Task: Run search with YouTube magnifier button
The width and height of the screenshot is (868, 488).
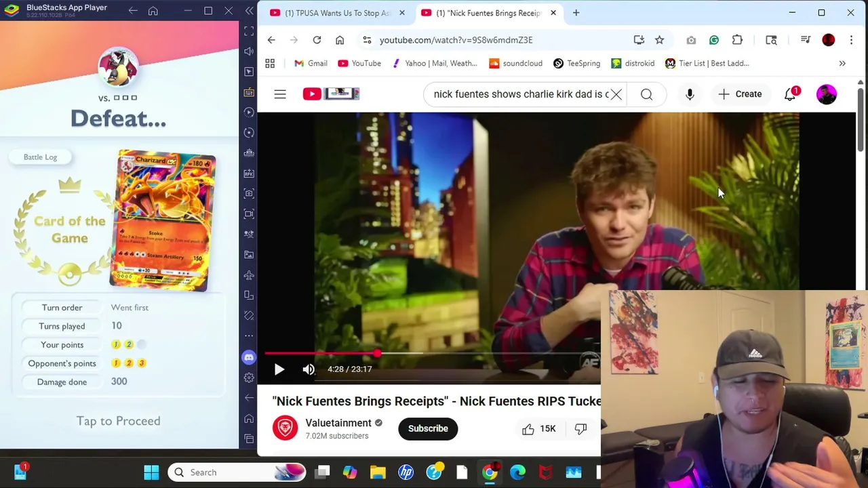Action: pyautogui.click(x=646, y=94)
